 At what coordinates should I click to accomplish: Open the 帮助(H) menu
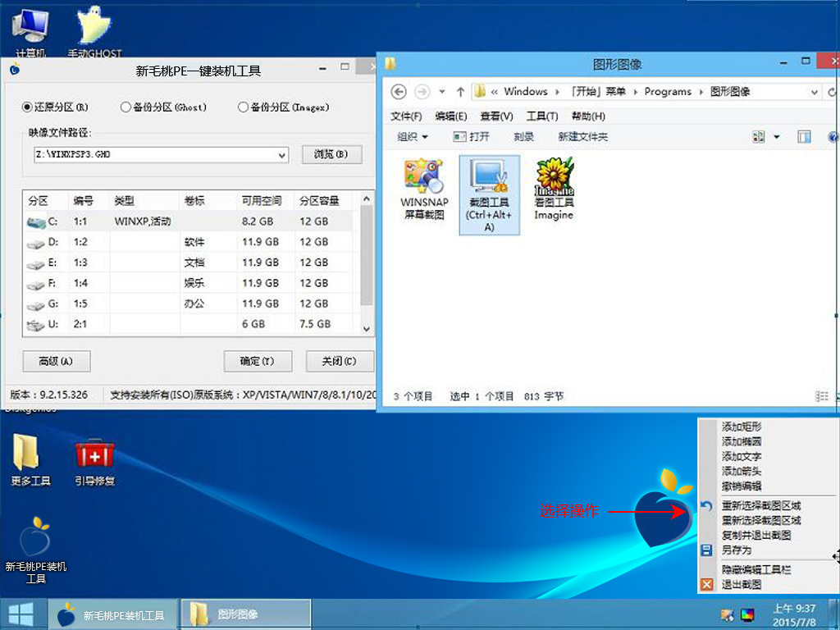pyautogui.click(x=588, y=116)
